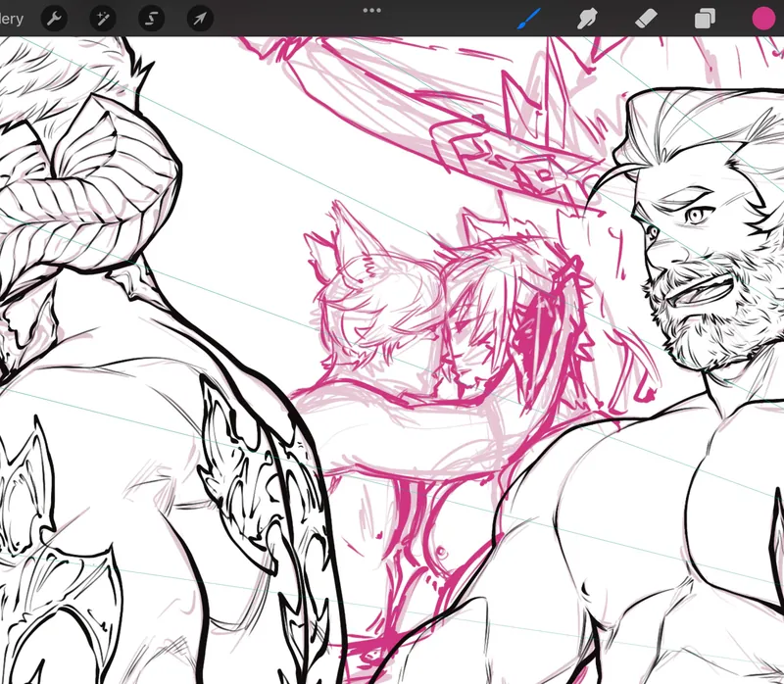Activate the Selection tool
The width and height of the screenshot is (784, 684).
(152, 19)
